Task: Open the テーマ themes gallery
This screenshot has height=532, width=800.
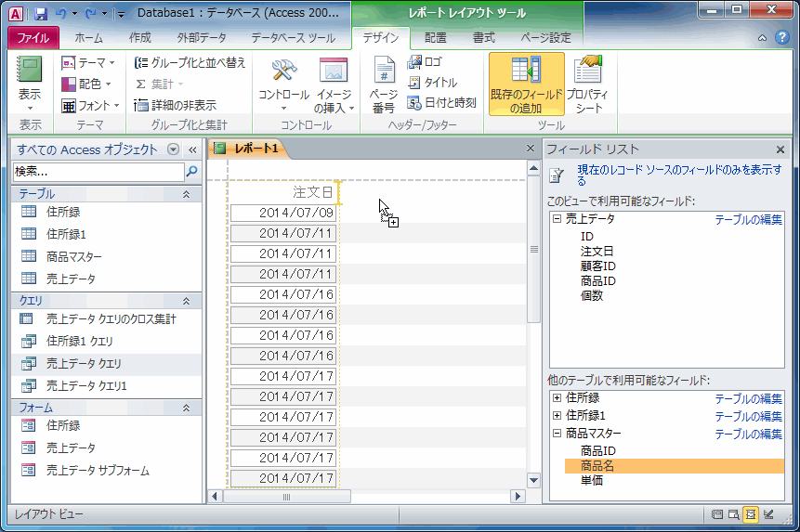Action: [88, 63]
